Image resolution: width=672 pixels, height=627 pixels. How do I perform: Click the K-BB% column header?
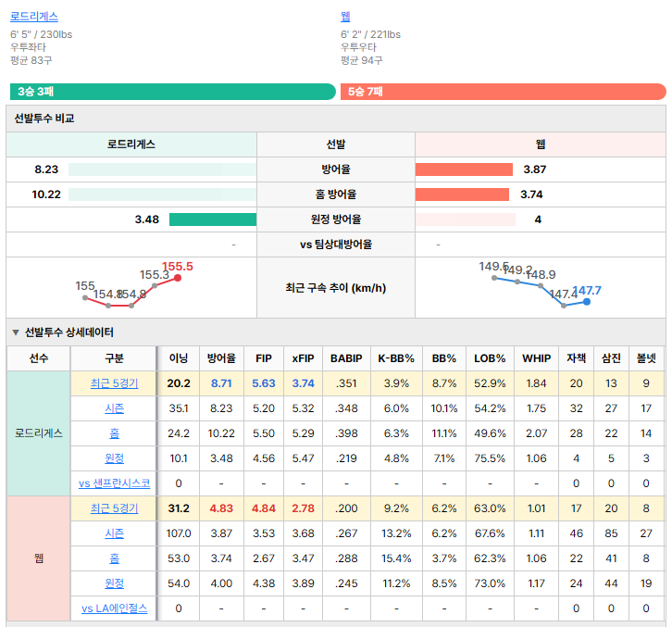pyautogui.click(x=396, y=358)
